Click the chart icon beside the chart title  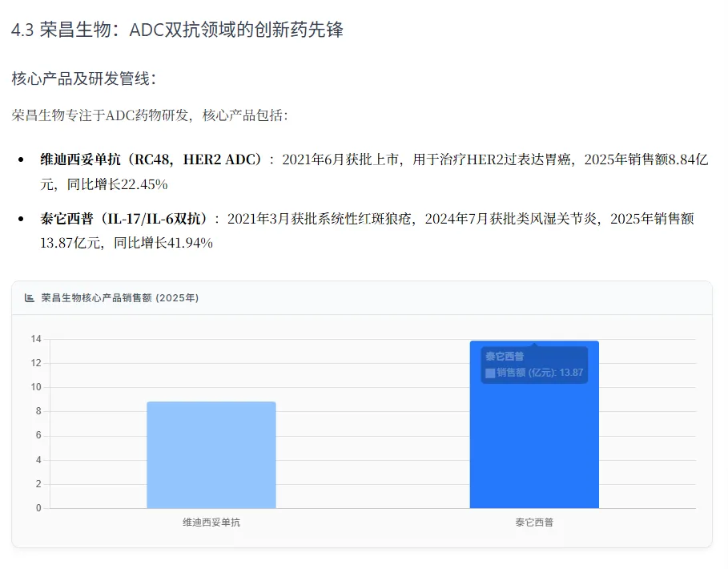point(30,298)
